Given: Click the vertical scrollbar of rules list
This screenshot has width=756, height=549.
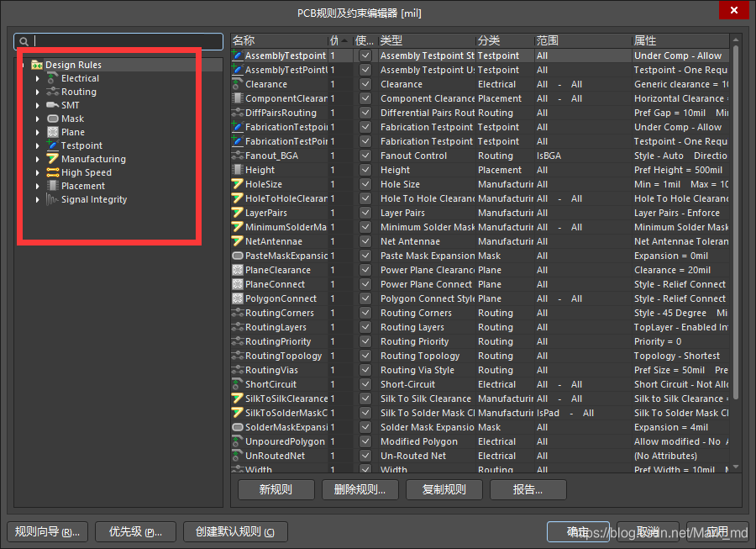Looking at the screenshot, I should pos(737,252).
